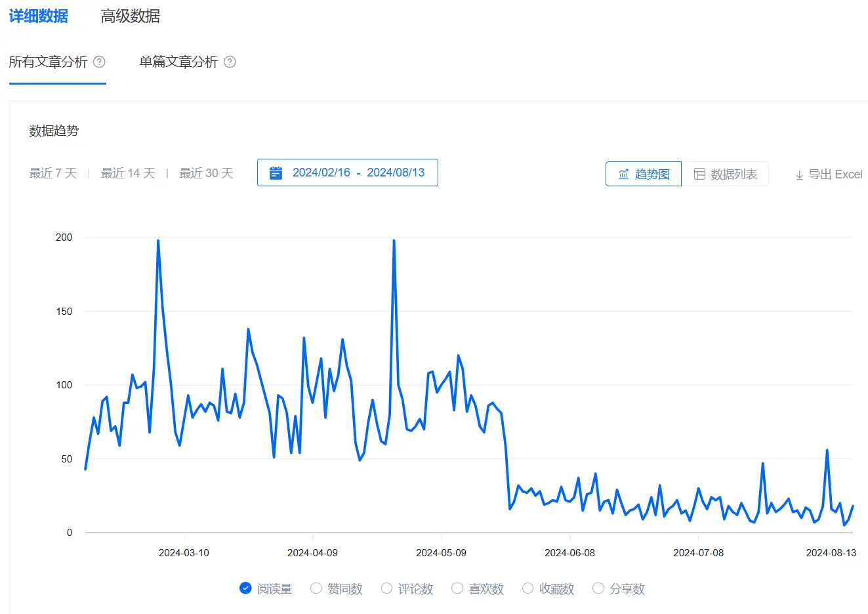The width and height of the screenshot is (868, 614).
Task: Export data via 导出 Excel
Action: click(828, 174)
